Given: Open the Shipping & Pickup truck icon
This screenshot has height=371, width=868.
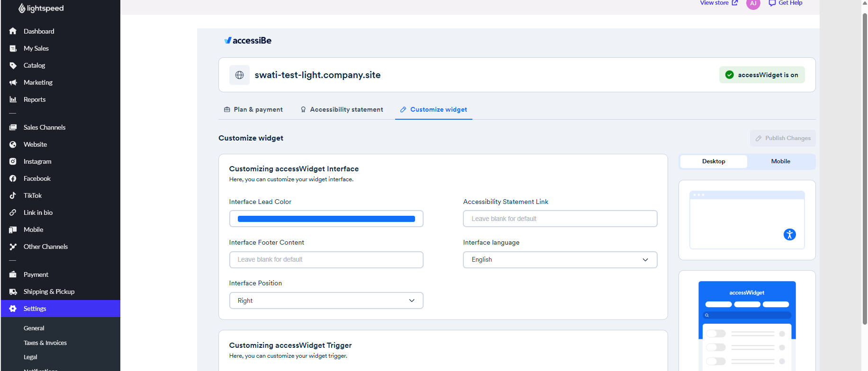Looking at the screenshot, I should [13, 291].
